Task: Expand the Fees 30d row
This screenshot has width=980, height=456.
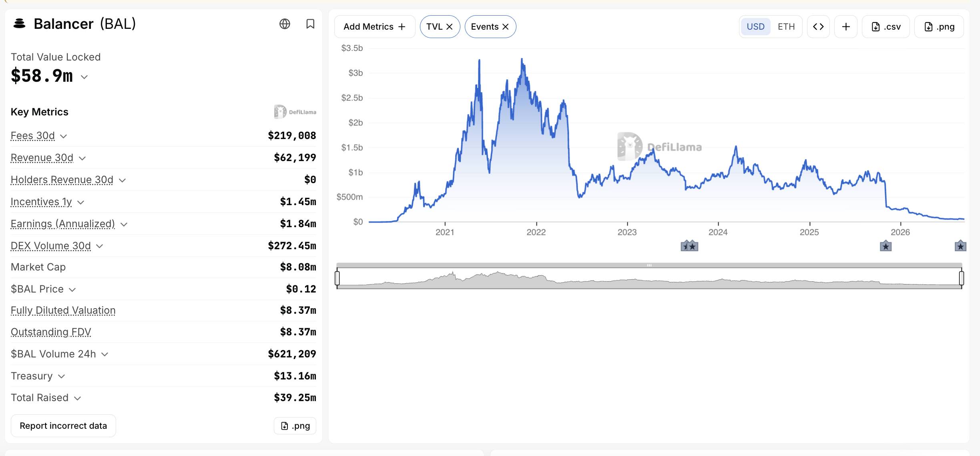Action: [163, 136]
